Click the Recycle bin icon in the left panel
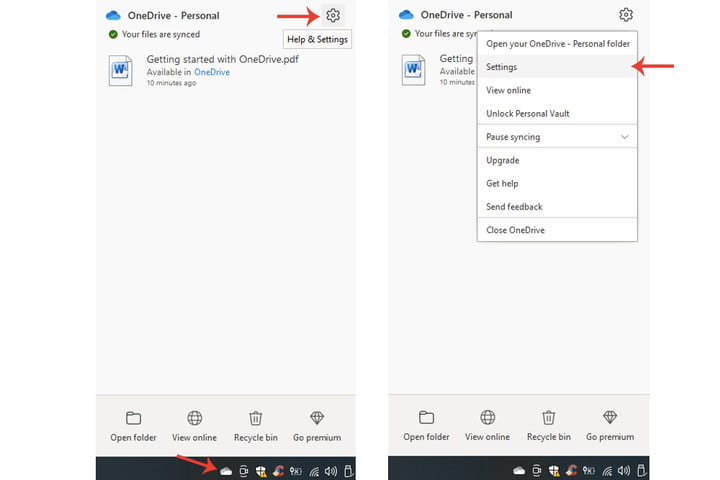The height and width of the screenshot is (480, 720). [256, 418]
